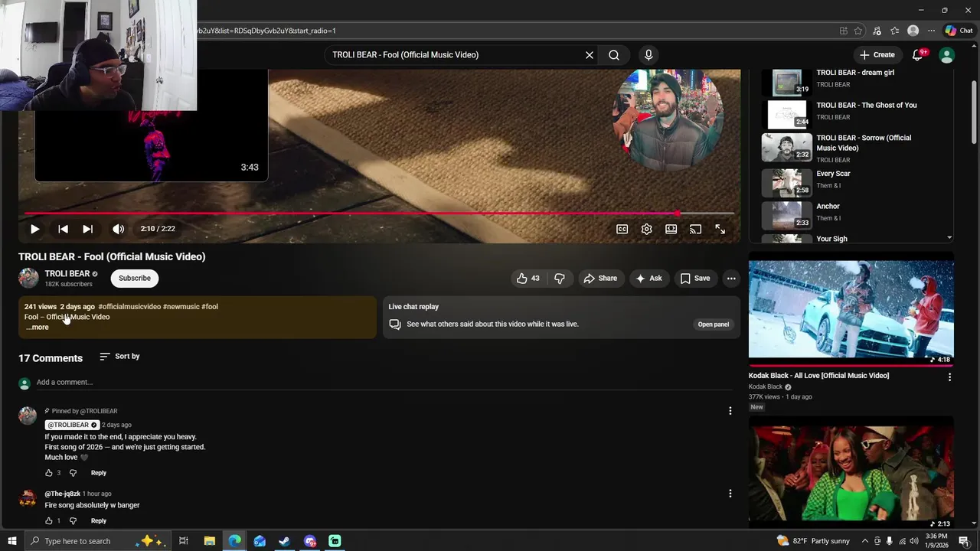
Task: Open the Kodak Black channel link
Action: click(x=766, y=387)
